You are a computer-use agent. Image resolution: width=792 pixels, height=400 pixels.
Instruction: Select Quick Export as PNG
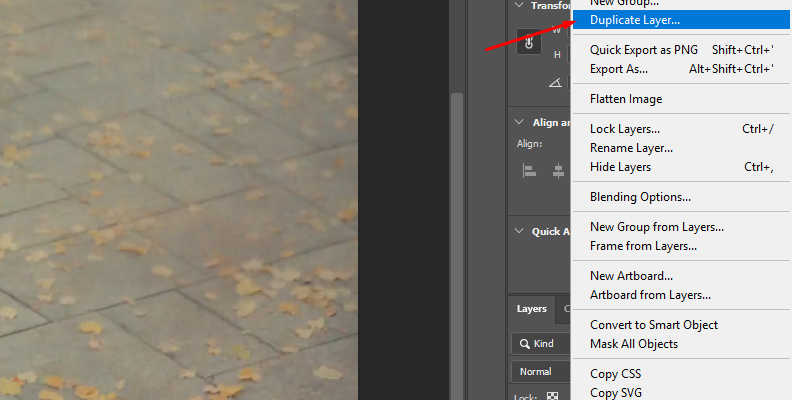pyautogui.click(x=682, y=49)
